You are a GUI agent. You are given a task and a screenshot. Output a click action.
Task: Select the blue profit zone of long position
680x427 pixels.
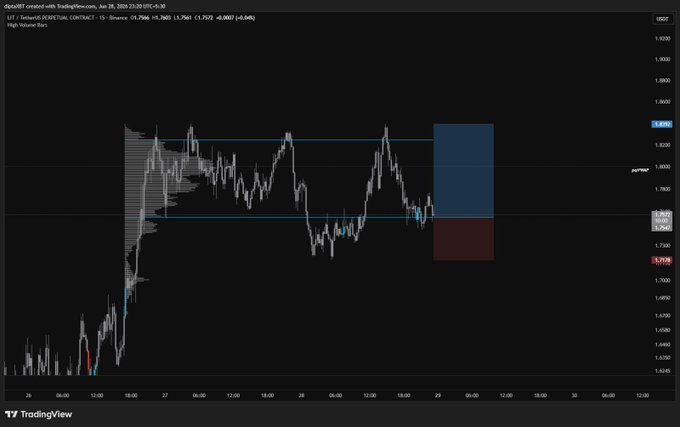click(463, 171)
